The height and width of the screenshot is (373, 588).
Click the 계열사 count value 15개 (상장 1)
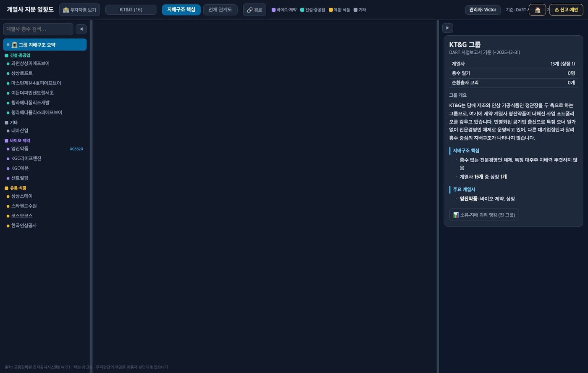point(563,64)
